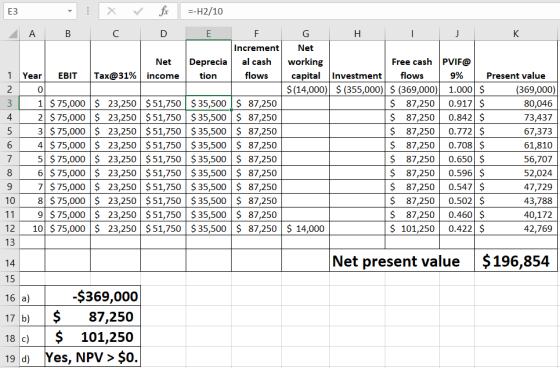The width and height of the screenshot is (560, 368).
Task: Click the Enter checkmark formula bar icon
Action: pyautogui.click(x=138, y=11)
